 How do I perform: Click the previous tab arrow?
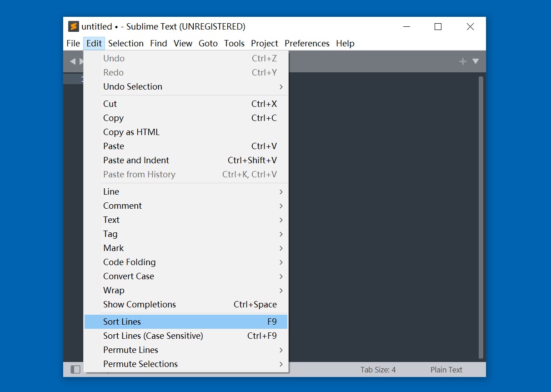(x=72, y=61)
